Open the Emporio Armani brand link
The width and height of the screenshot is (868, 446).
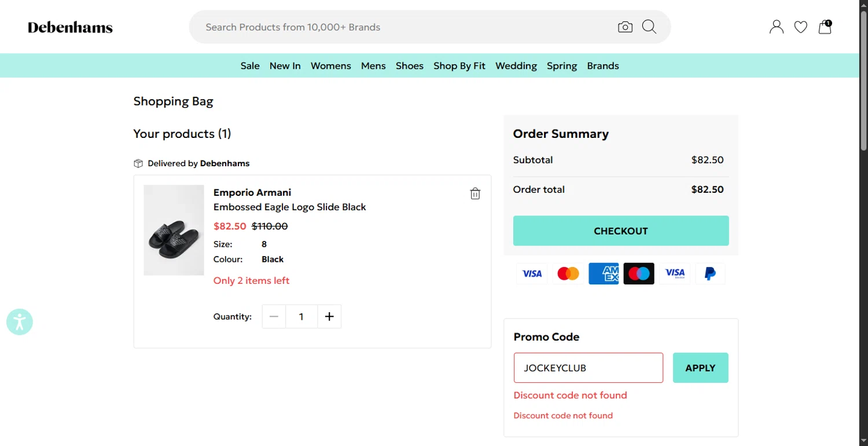252,192
